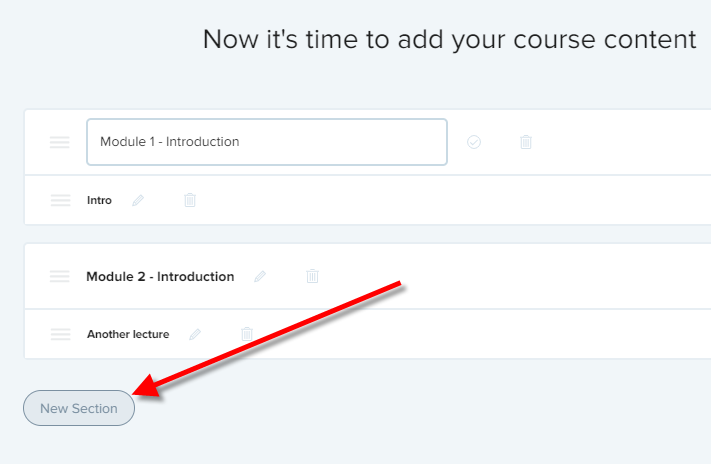Click the 'add your course content' heading
Screen dimensions: 711x464
(x=449, y=39)
